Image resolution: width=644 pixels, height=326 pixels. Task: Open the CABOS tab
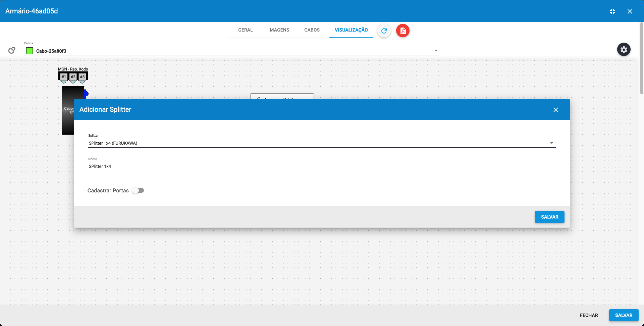(x=312, y=30)
